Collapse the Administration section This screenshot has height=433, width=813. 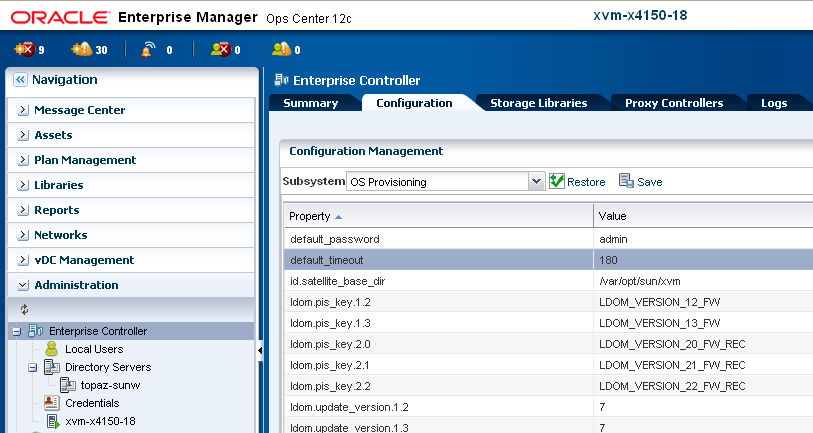(x=23, y=285)
